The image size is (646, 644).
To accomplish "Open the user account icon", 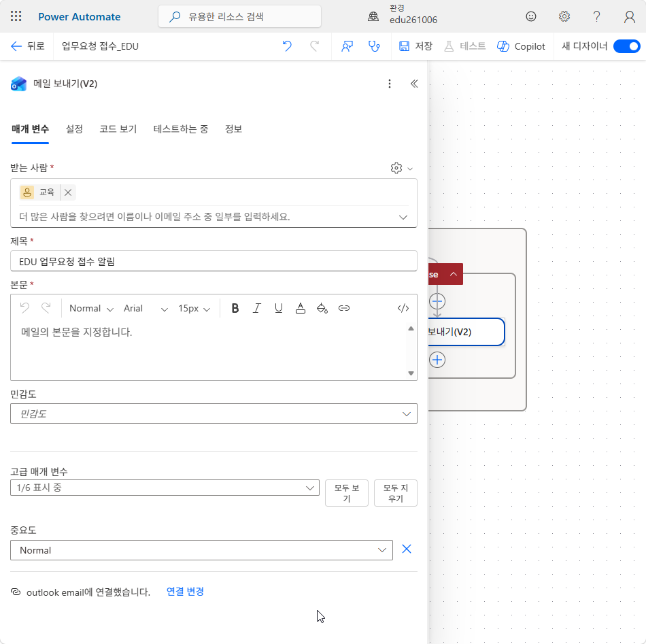I will pyautogui.click(x=629, y=16).
